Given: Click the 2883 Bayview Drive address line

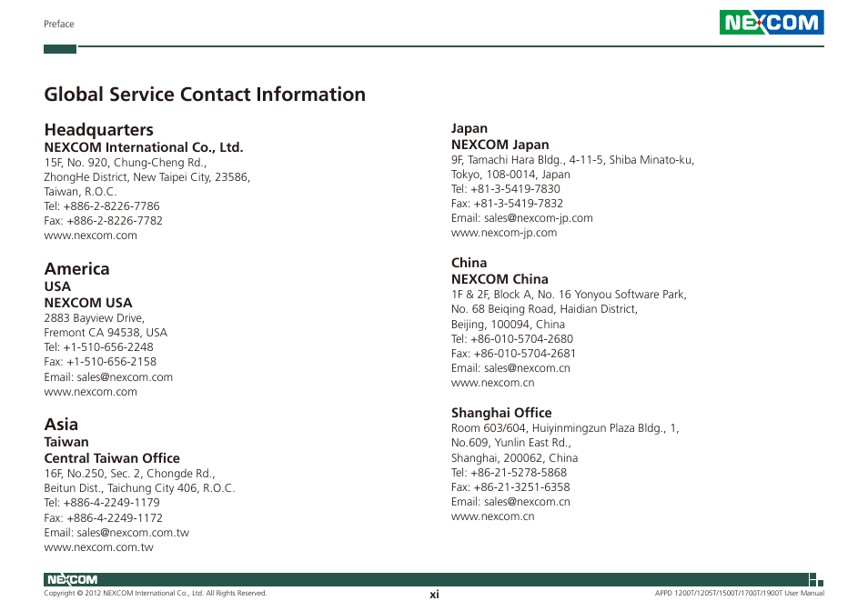Looking at the screenshot, I should click(94, 318).
